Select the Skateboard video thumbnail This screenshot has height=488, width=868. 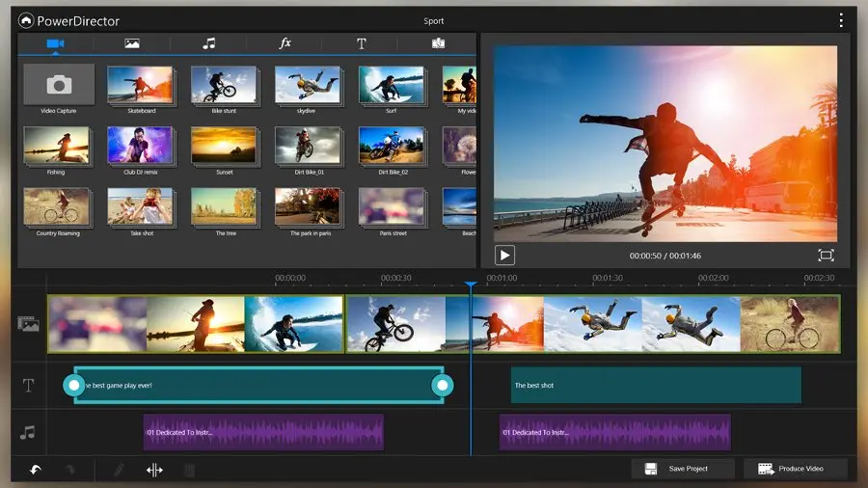(x=141, y=85)
